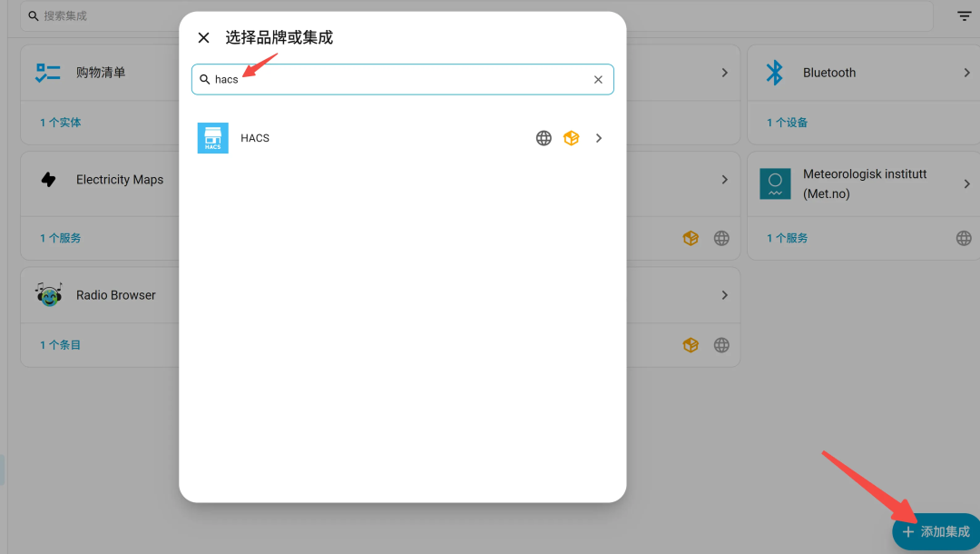Click the globe icon on Met.no card

tap(964, 238)
